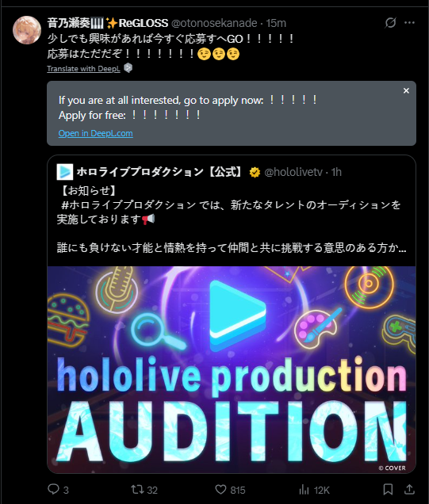Open 音乃瀬奏 profile avatar
The image size is (429, 504).
(x=27, y=30)
